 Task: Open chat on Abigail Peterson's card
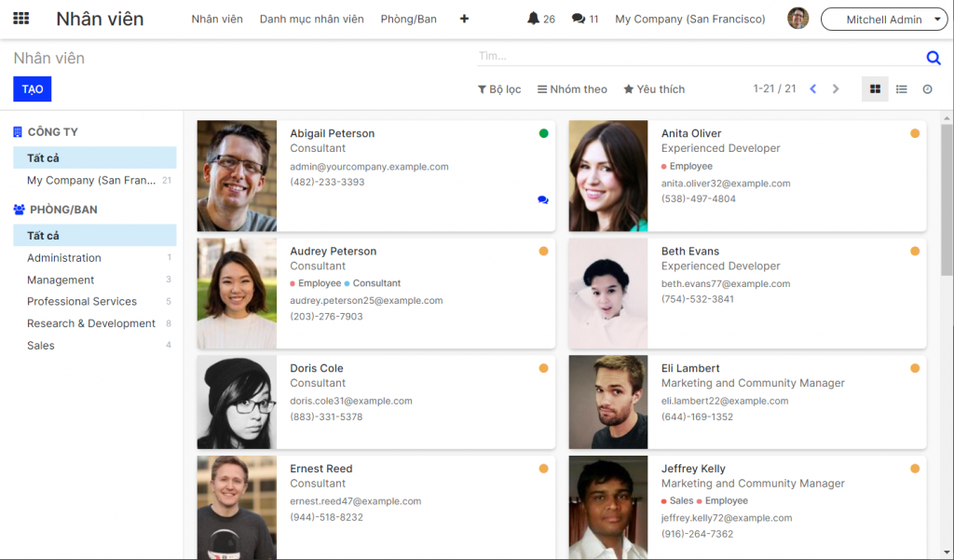[x=543, y=199]
